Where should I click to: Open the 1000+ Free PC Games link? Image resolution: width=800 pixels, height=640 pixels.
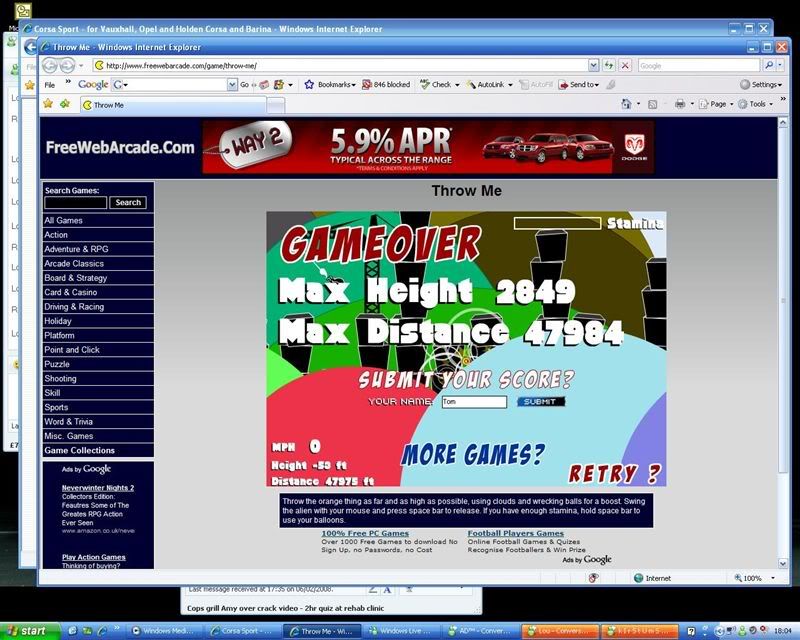pyautogui.click(x=365, y=534)
